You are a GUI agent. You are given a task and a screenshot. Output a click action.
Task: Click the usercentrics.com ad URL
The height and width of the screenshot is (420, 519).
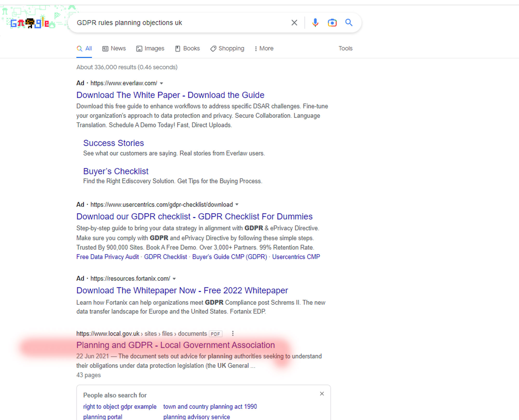[162, 205]
